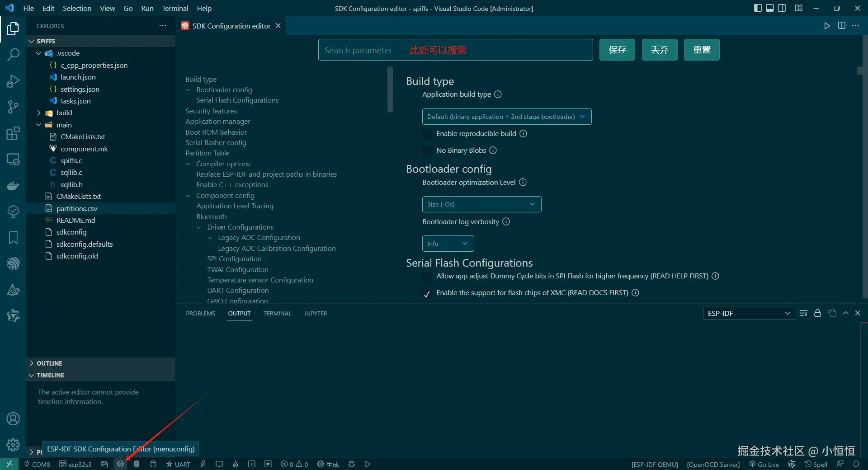Toggle No Binary Blobs checkbox

[x=427, y=151]
